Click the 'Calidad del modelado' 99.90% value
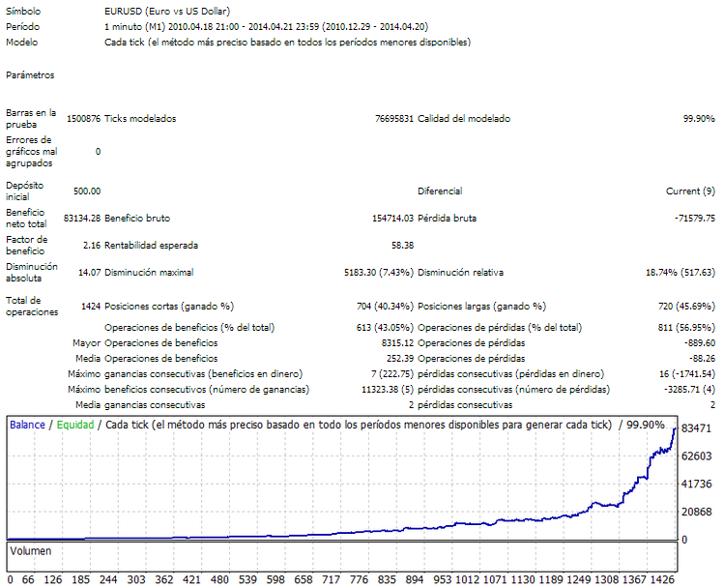724x588 pixels. click(x=698, y=119)
